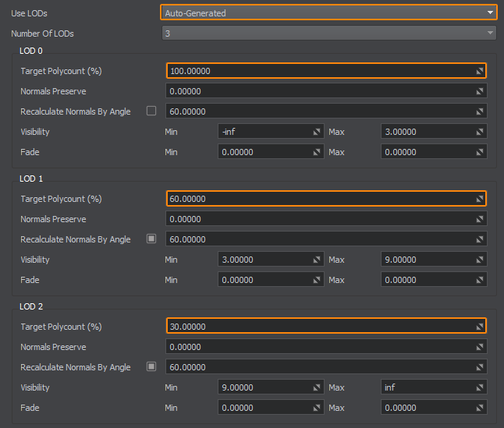This screenshot has width=504, height=428.
Task: Toggle Recalculate Normals By Angle for LOD 1
Action: pyautogui.click(x=151, y=239)
